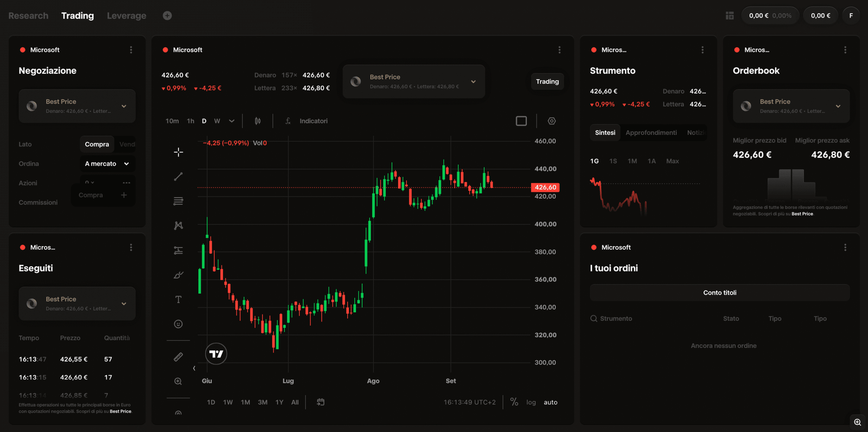Open the 0,00 € balance pill
Screen dimensions: 868x432
[820, 16]
